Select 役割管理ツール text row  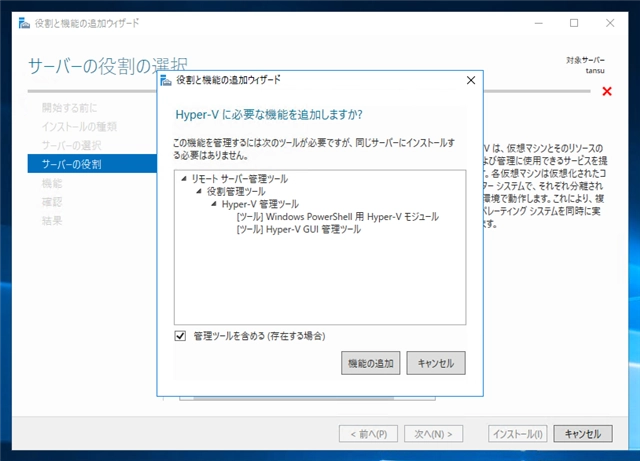[x=236, y=191]
